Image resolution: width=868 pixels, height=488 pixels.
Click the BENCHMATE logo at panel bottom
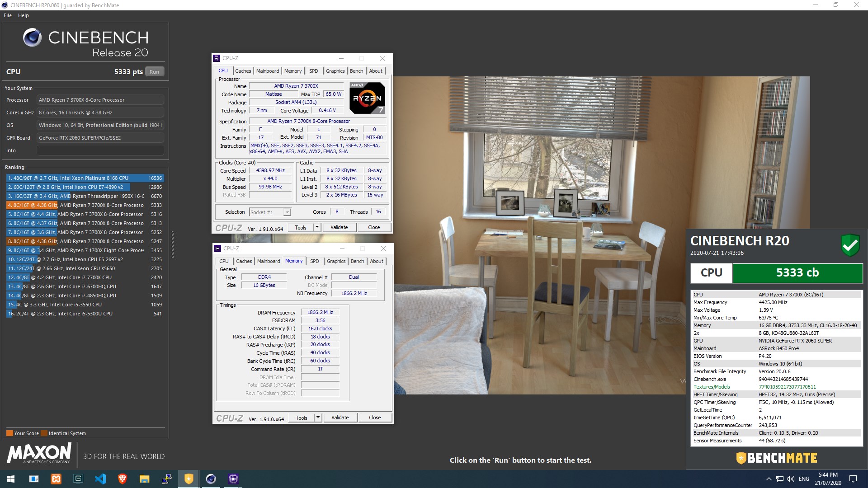[x=777, y=458]
